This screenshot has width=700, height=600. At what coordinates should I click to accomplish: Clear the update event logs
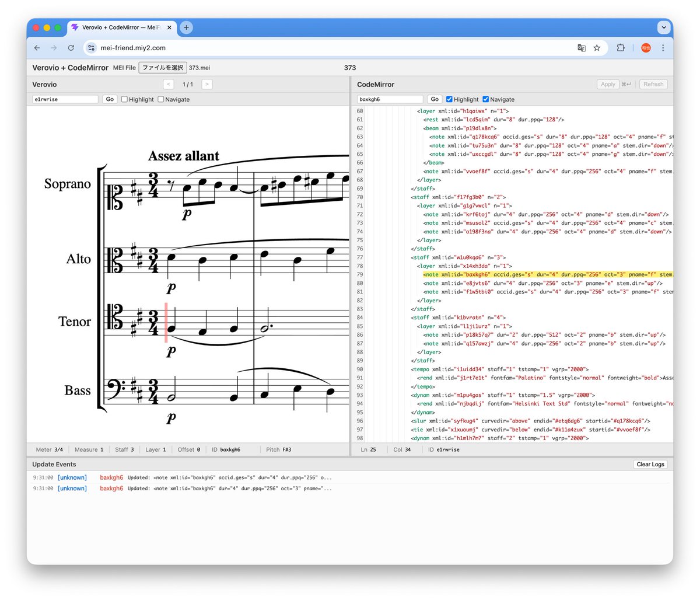(x=650, y=465)
